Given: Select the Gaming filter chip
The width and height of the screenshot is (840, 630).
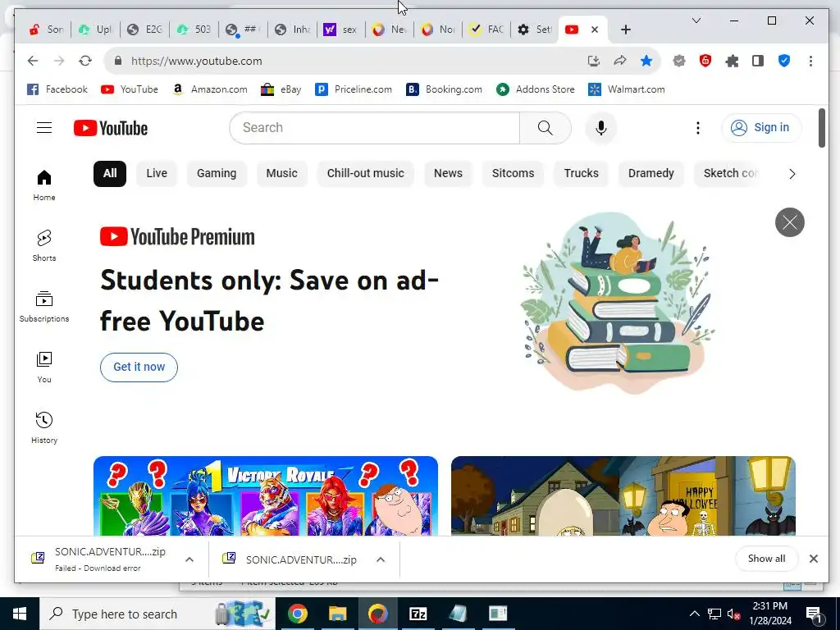Looking at the screenshot, I should pyautogui.click(x=217, y=174).
